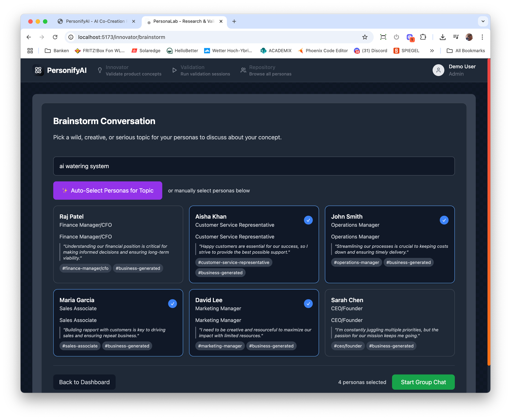Viewport: 511px width, 420px height.
Task: Switch to the PersonifyAI tab
Action: [94, 21]
